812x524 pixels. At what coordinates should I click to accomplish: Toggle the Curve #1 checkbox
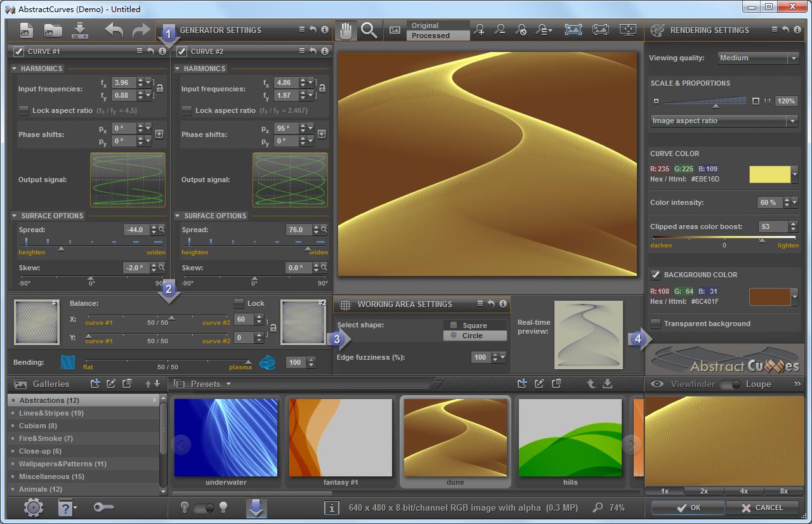pos(19,51)
